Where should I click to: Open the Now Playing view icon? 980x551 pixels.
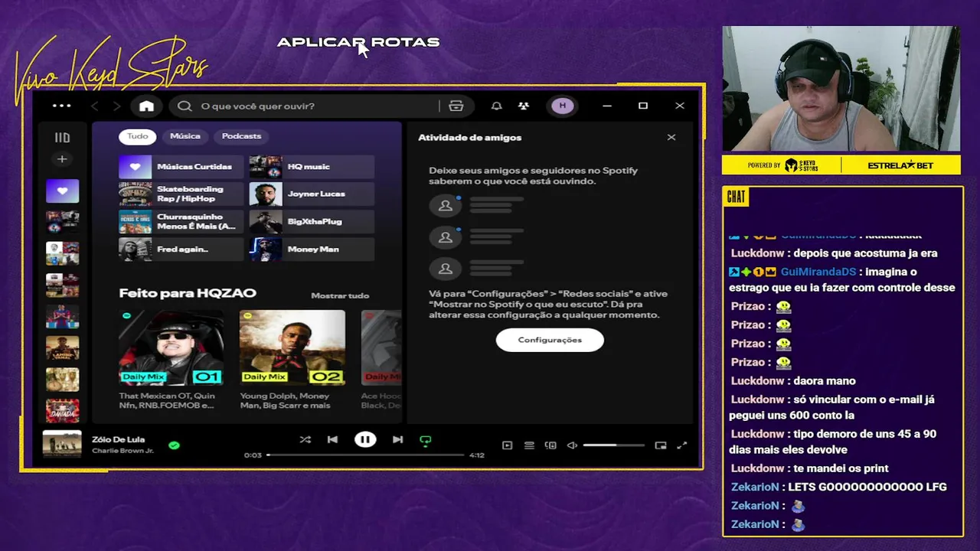507,445
